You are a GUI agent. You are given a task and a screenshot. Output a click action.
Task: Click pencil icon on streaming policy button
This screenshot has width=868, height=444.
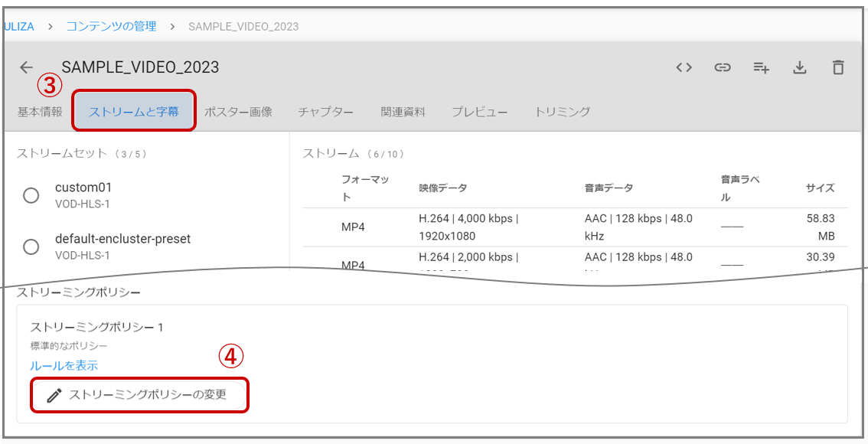coord(54,395)
